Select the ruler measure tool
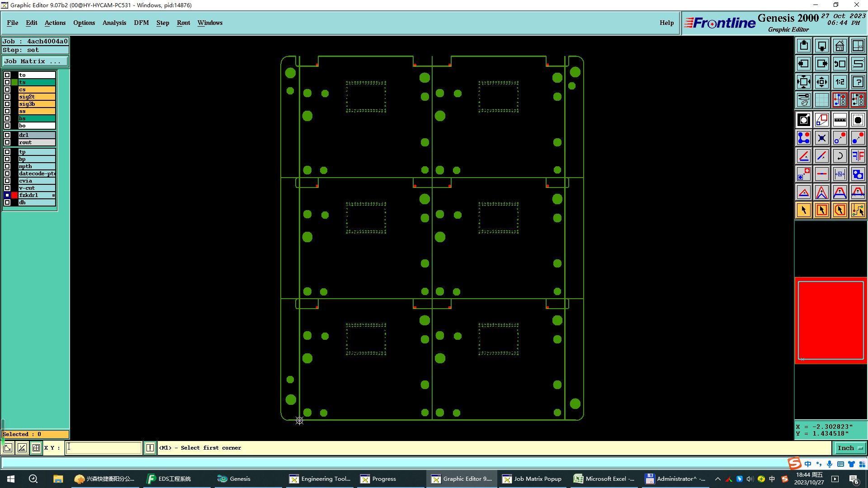 click(840, 120)
